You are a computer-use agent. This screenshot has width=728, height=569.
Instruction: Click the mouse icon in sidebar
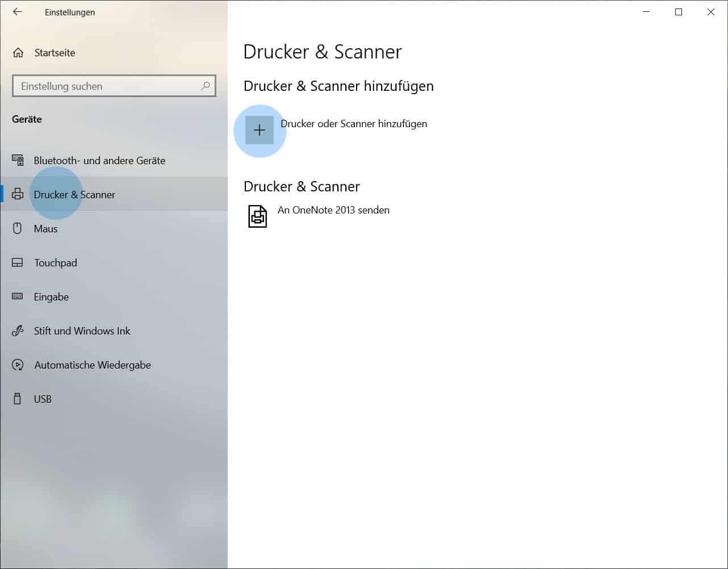[x=17, y=228]
